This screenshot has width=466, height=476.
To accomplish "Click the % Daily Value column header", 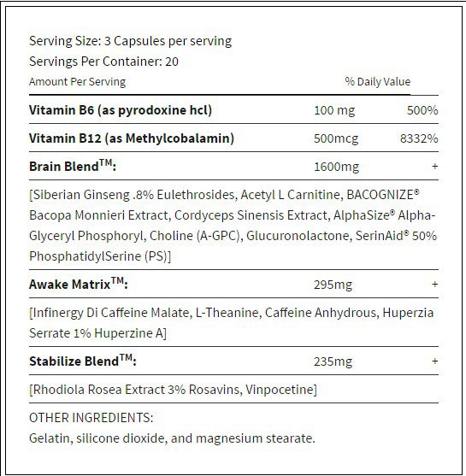I will point(378,82).
